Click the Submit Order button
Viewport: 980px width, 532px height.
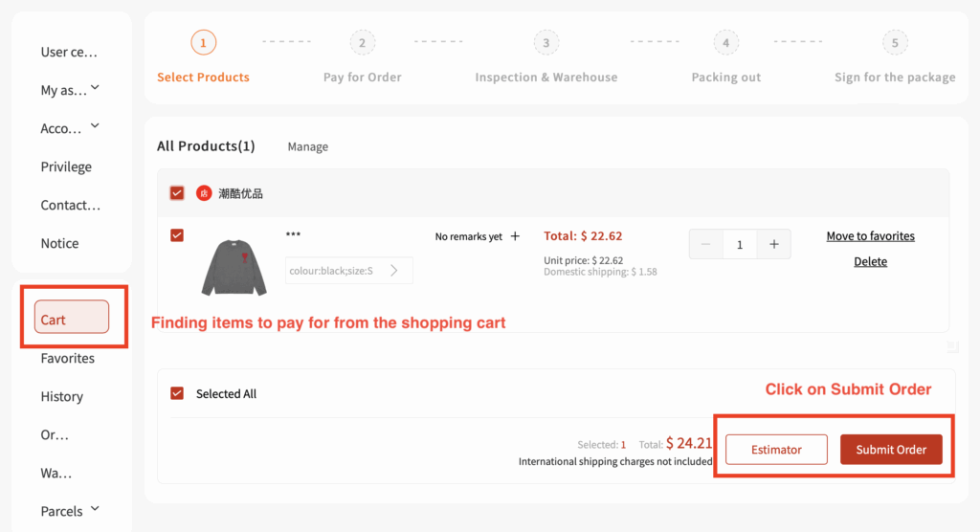[891, 450]
